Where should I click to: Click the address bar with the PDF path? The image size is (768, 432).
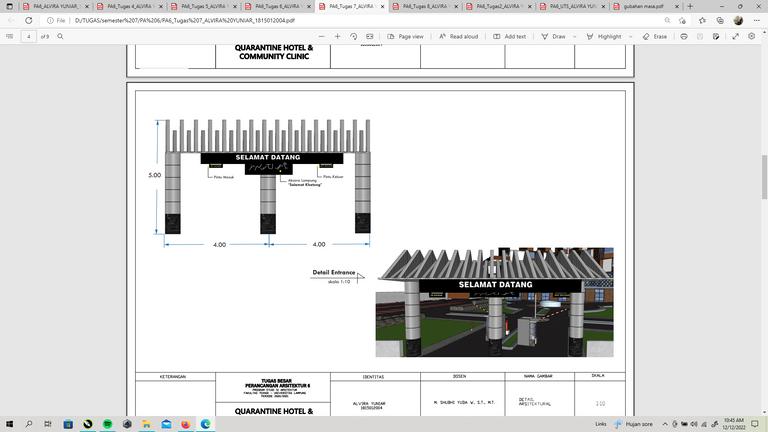185,21
